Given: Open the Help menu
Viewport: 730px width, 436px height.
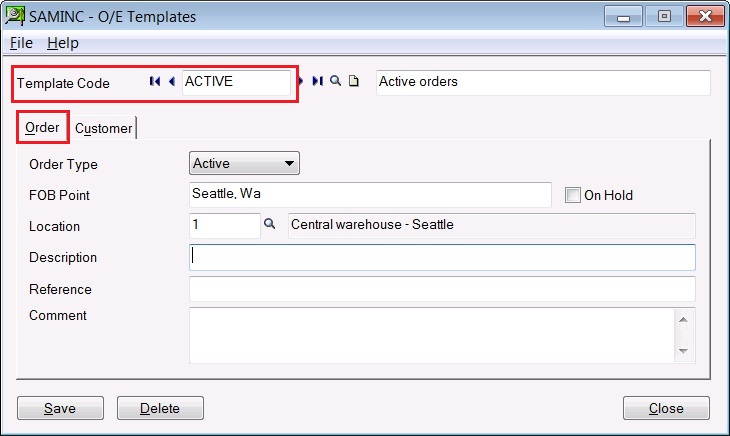Looking at the screenshot, I should tap(63, 43).
